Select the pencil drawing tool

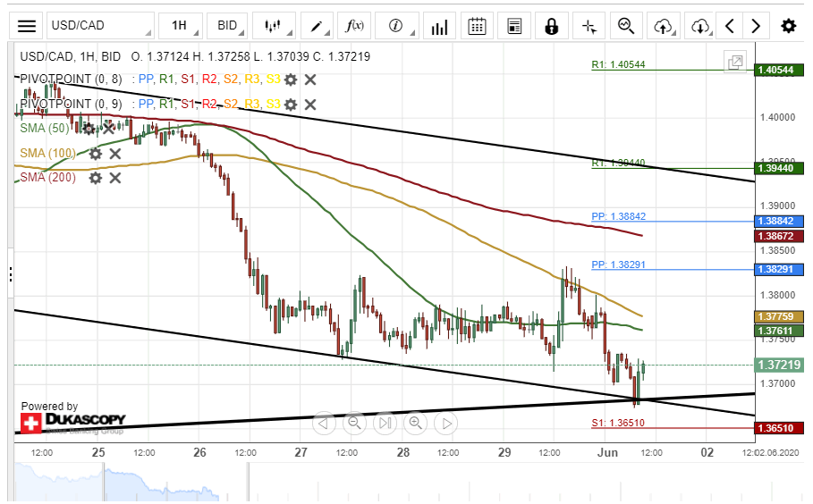(317, 26)
